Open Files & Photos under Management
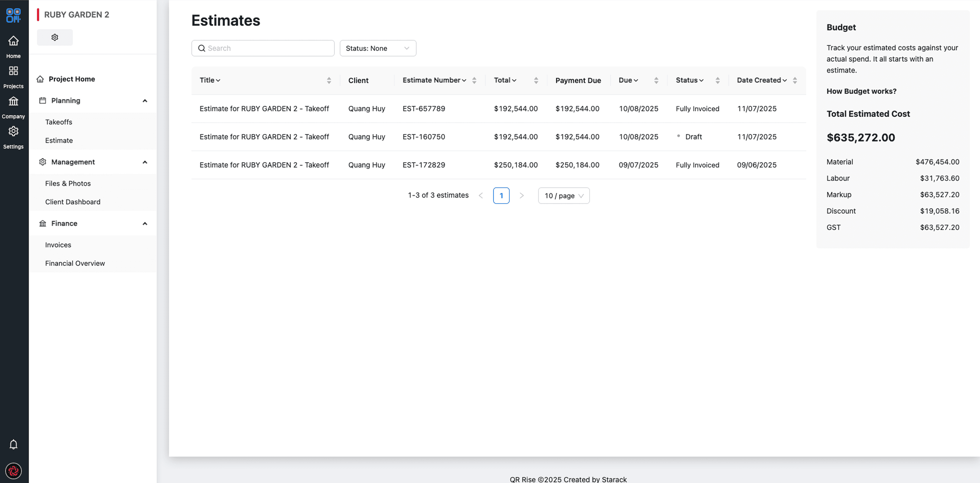This screenshot has width=980, height=483. coord(68,183)
